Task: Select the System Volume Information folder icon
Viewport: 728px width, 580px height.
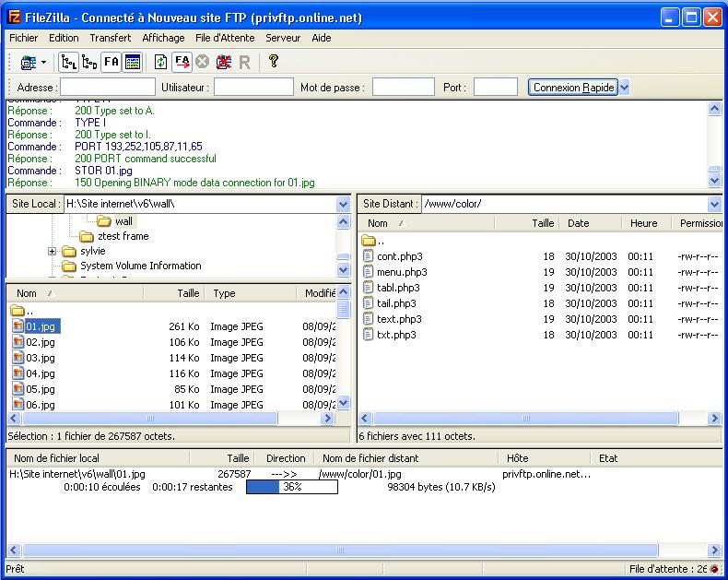Action: tap(69, 266)
